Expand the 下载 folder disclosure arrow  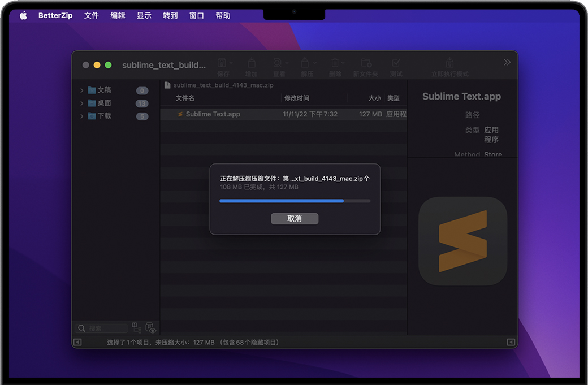82,116
